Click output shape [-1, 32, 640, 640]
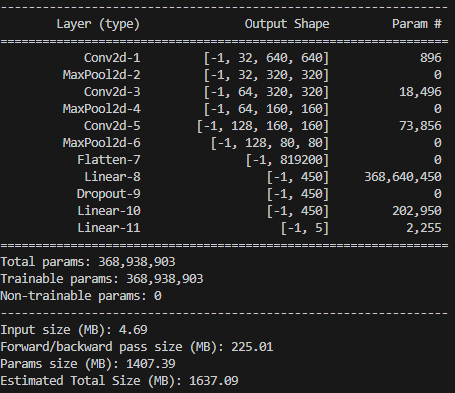The height and width of the screenshot is (393, 455). click(x=266, y=58)
